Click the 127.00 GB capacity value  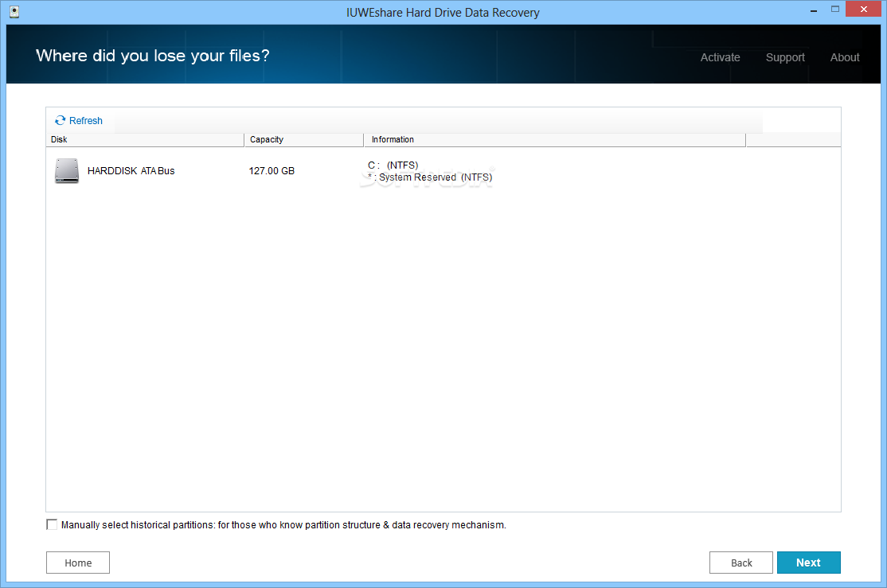[x=272, y=171]
